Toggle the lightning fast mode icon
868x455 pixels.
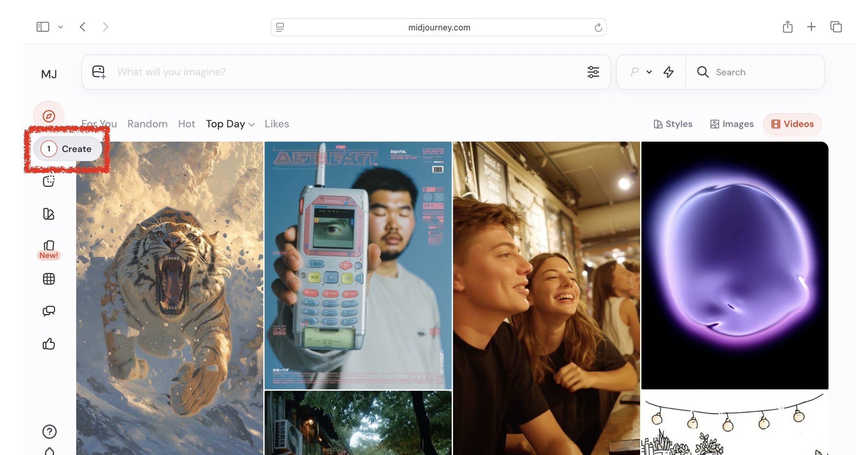(x=668, y=72)
